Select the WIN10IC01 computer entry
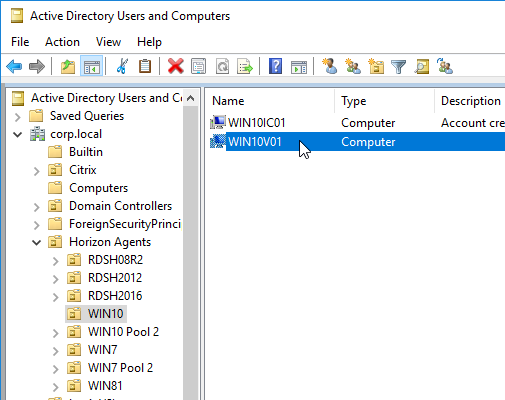Viewport: 505px width, 400px height. coord(257,123)
